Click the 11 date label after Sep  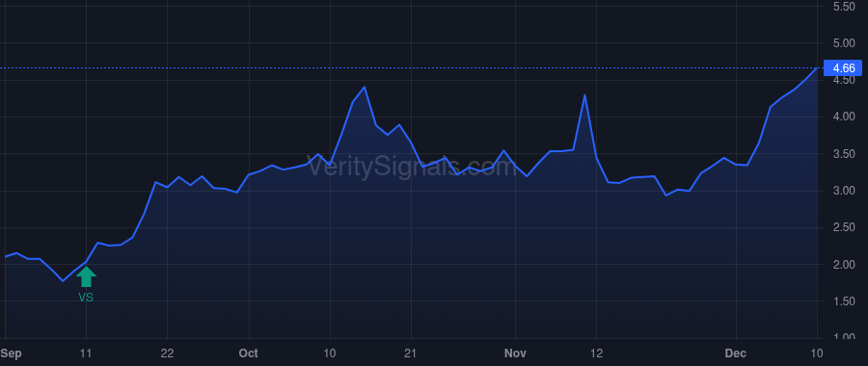point(86,353)
